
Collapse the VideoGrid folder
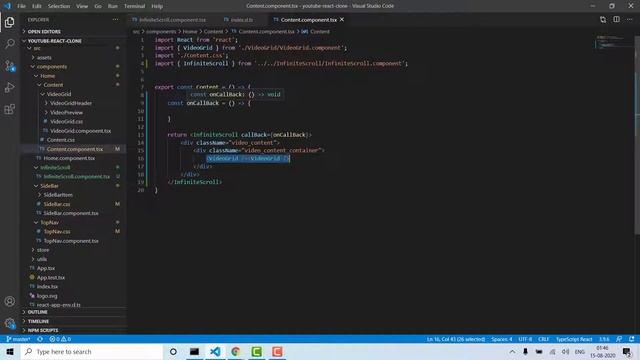point(59,94)
